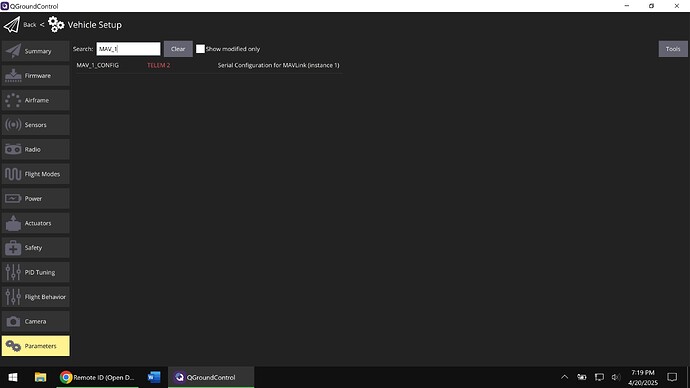
Task: Enable the Show modified only checkbox
Action: 200,49
